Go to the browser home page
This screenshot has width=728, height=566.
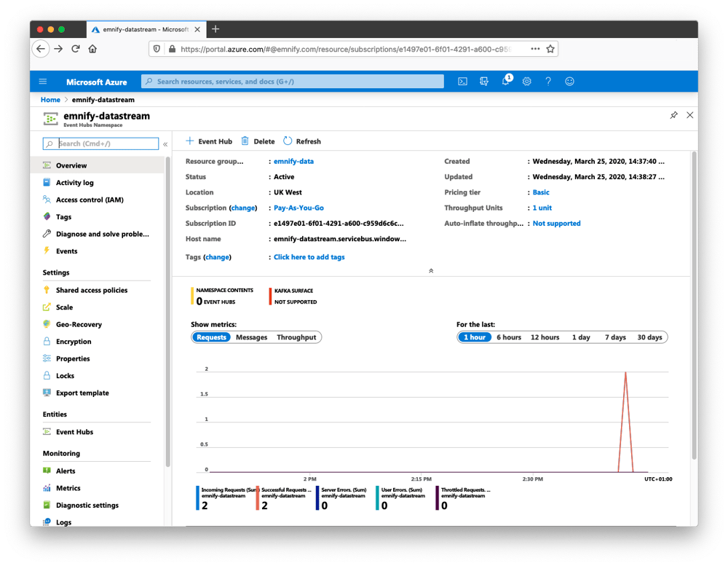(x=92, y=49)
